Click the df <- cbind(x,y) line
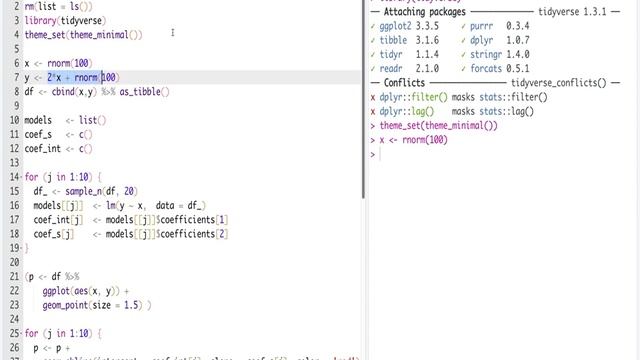 [x=97, y=91]
